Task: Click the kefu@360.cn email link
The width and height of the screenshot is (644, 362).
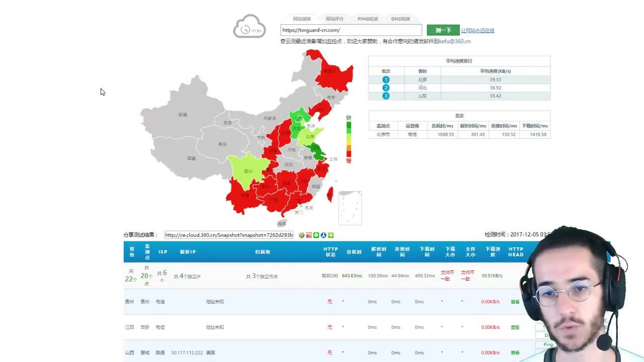Action: (454, 41)
